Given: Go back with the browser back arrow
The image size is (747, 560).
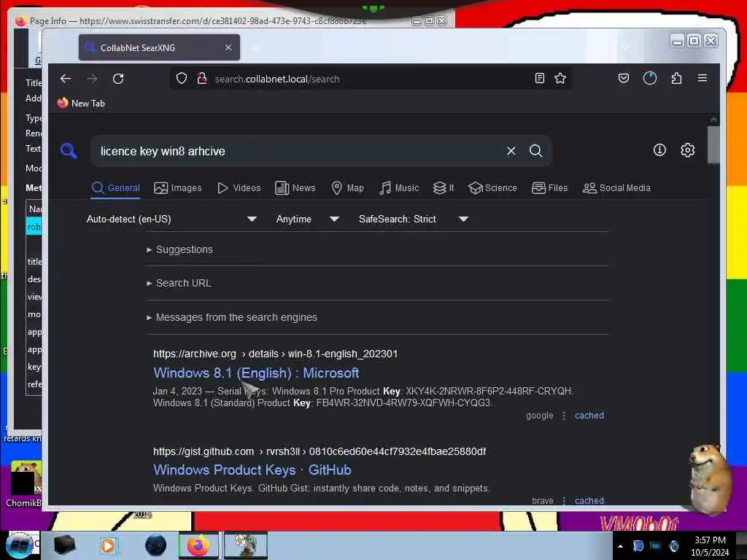Looking at the screenshot, I should [66, 79].
